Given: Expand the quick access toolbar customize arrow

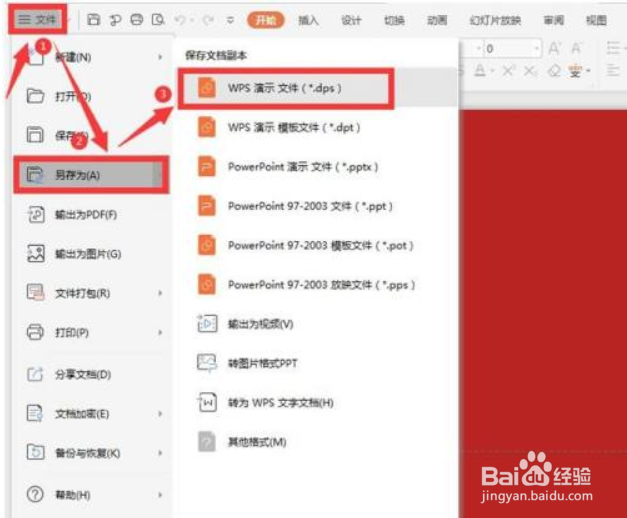Looking at the screenshot, I should click(230, 20).
